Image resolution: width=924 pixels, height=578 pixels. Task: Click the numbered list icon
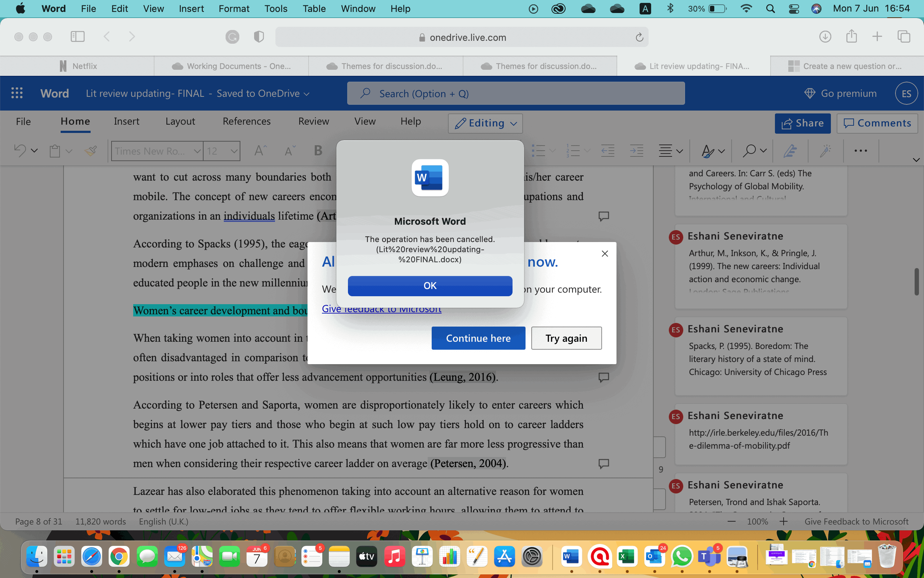pyautogui.click(x=573, y=151)
